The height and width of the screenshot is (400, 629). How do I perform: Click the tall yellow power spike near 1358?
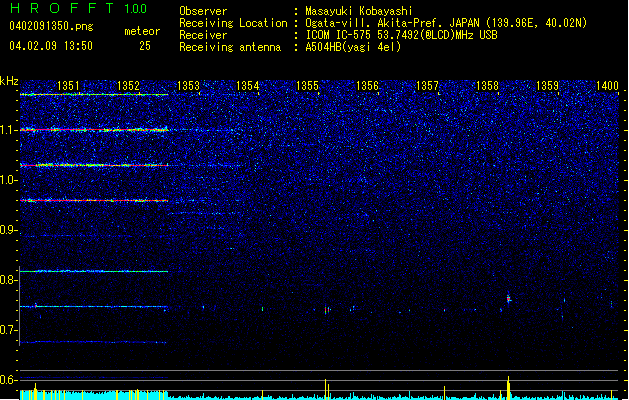[x=508, y=387]
